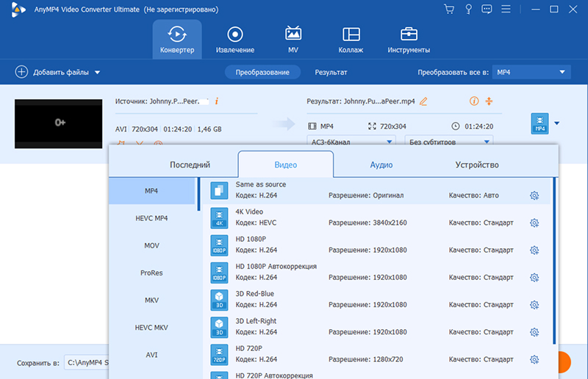Click the 3D Left-Right preset icon

(219, 328)
